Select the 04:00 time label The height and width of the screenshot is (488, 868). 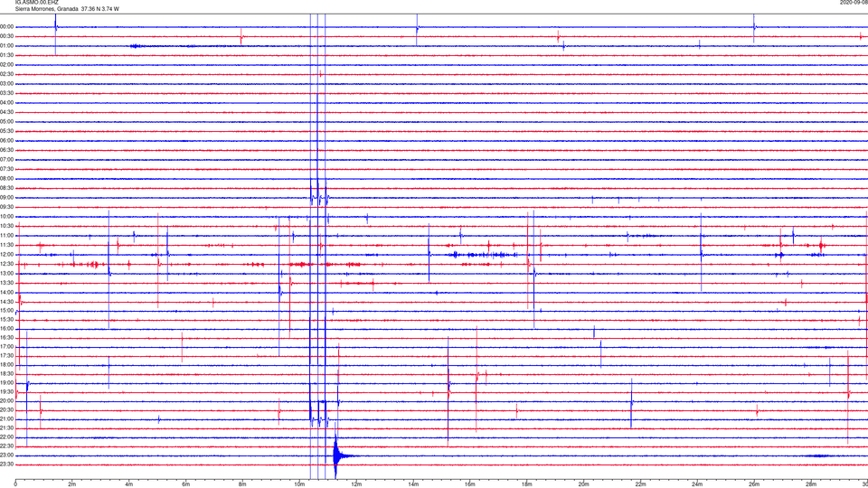point(7,102)
